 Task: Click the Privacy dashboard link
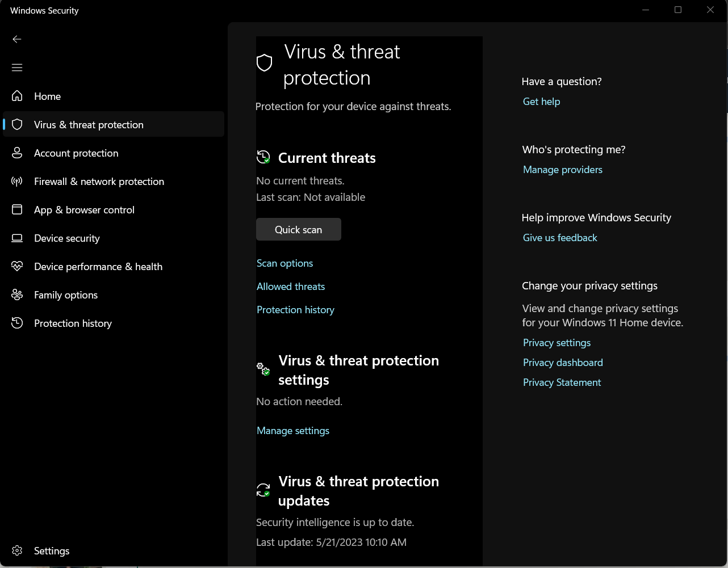click(x=563, y=363)
